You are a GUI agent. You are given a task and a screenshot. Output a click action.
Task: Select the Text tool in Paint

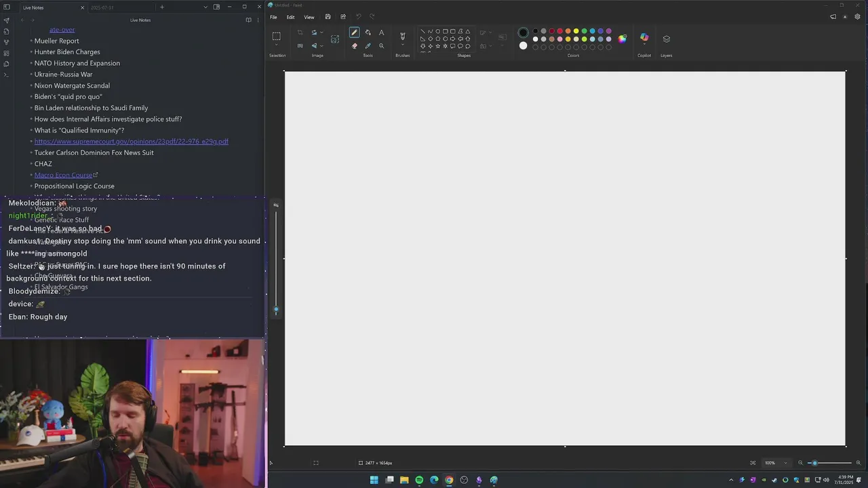pyautogui.click(x=381, y=33)
